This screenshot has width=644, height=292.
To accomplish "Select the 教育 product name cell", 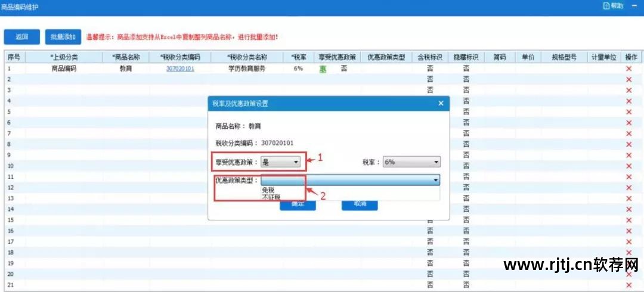I will click(126, 69).
